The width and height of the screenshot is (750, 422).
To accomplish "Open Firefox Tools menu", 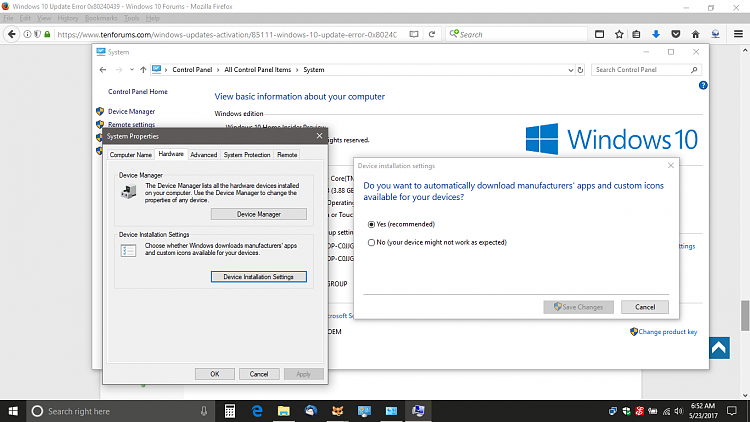I will (x=132, y=18).
